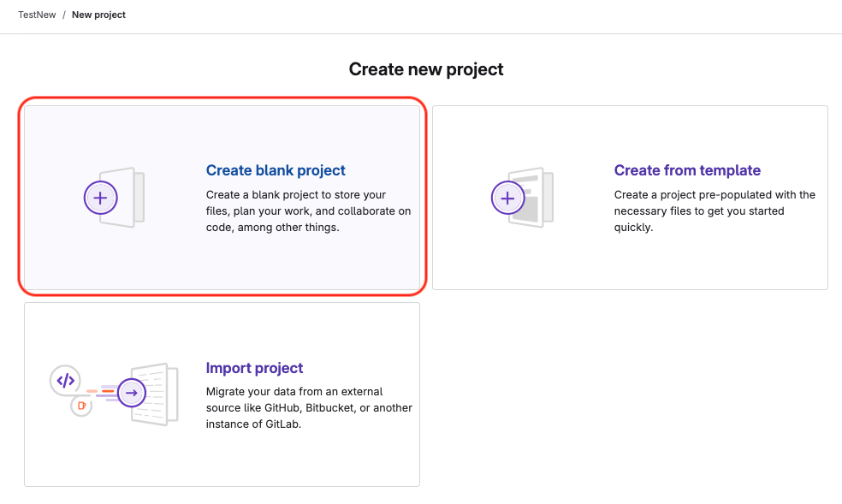Go to TestNew in the breadcrumb
This screenshot has height=504, width=842.
(x=37, y=15)
